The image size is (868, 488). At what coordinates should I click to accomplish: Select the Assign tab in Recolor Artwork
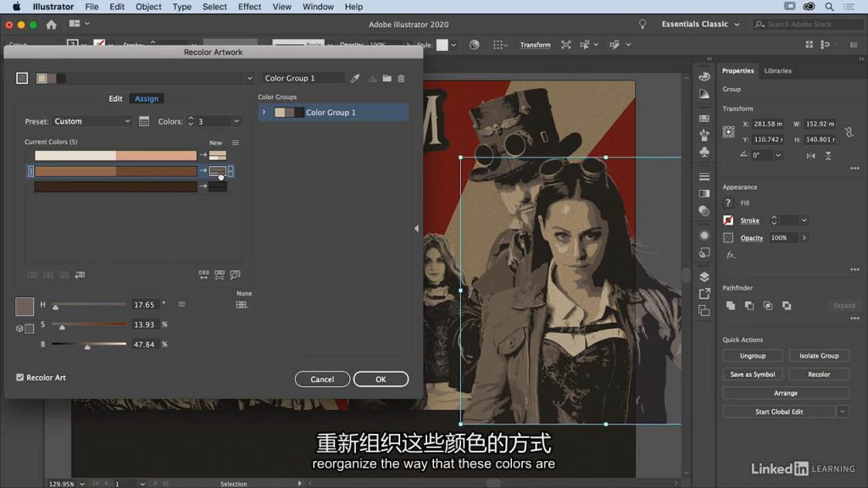[x=147, y=98]
